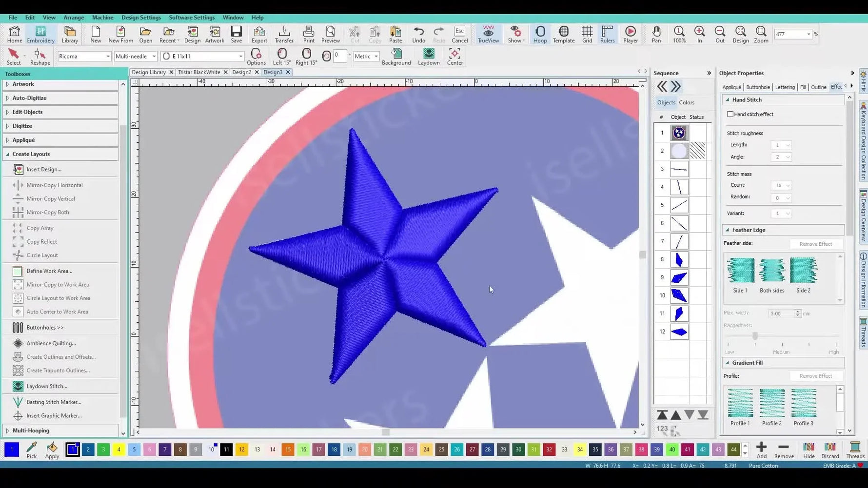Viewport: 868px width, 488px height.
Task: Launch the stitch Player
Action: coord(631,34)
